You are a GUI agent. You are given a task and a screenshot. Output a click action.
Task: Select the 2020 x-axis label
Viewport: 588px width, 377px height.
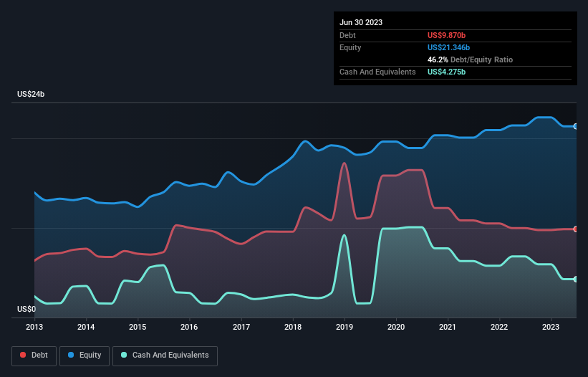coord(396,327)
